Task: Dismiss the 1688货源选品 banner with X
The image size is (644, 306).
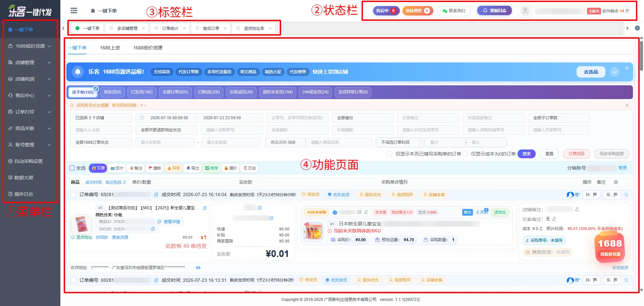Action: (x=627, y=68)
